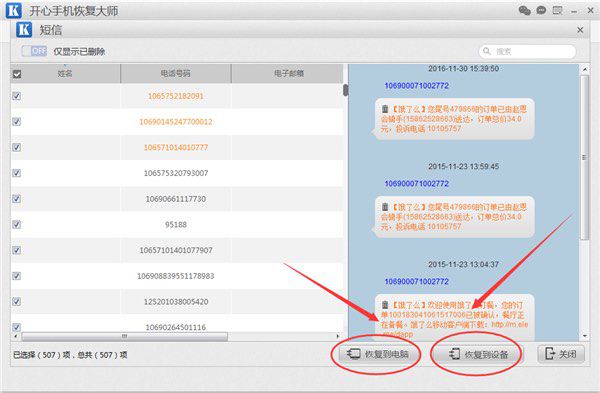Click the 电子邮箱 column header
Viewport: 600px width, 393px height.
click(288, 73)
